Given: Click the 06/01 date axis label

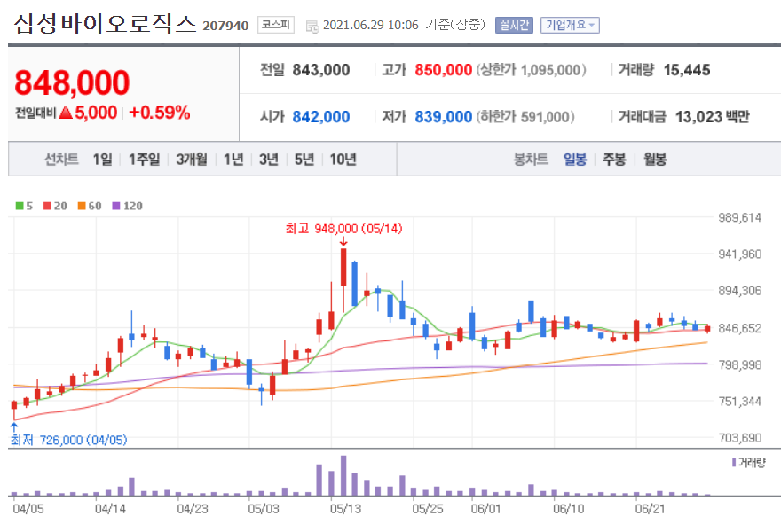Looking at the screenshot, I should [485, 509].
